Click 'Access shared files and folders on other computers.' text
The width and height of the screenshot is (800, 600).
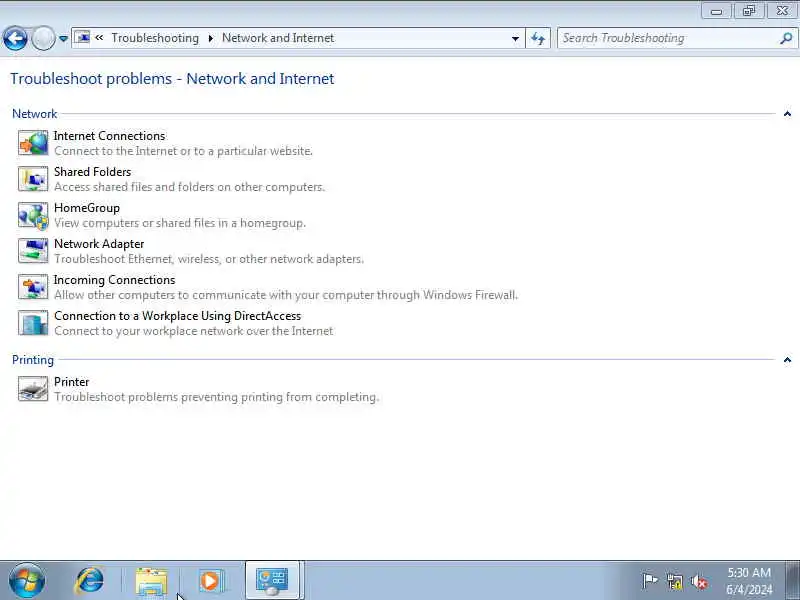[x=189, y=187]
